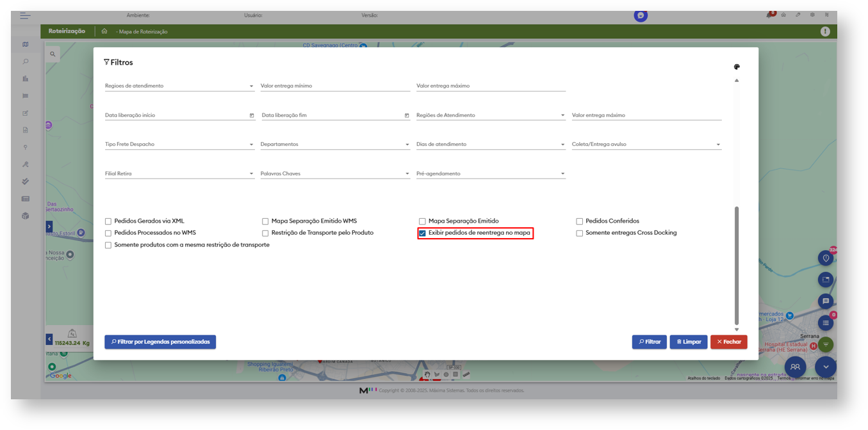Screen dimensions: 868x430
Task: Open the Regioes de atendimento dropdown
Action: click(x=179, y=86)
